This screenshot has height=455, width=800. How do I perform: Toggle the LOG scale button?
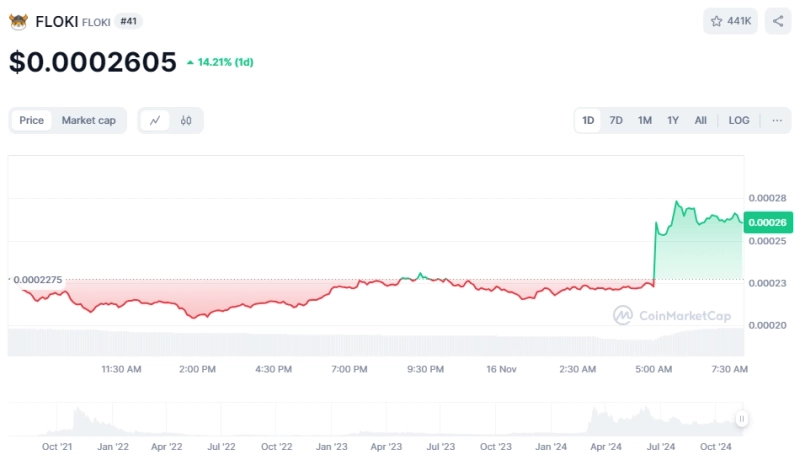[738, 121]
